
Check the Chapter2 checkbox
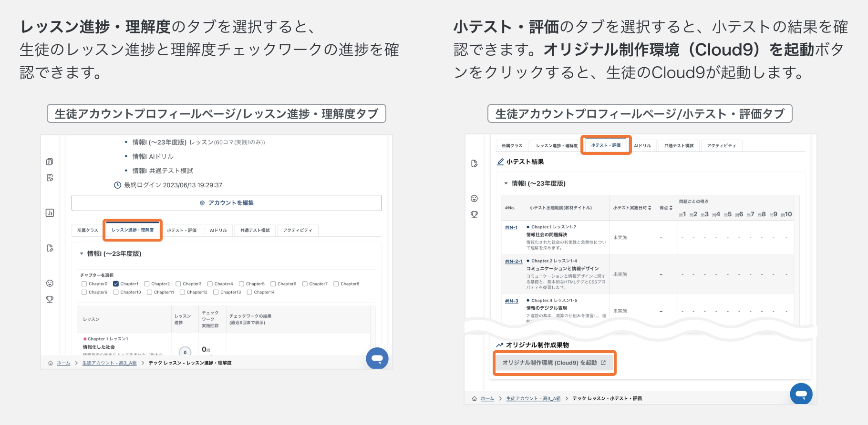tap(147, 284)
